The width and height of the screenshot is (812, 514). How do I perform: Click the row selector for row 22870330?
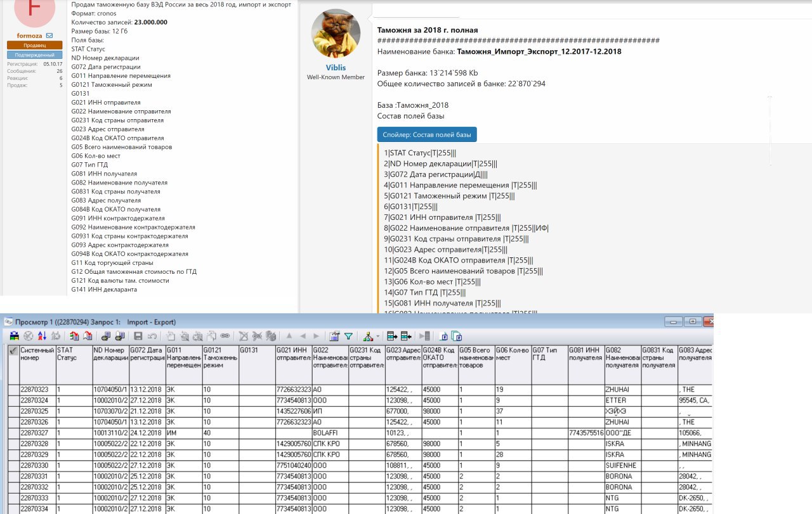(x=13, y=465)
